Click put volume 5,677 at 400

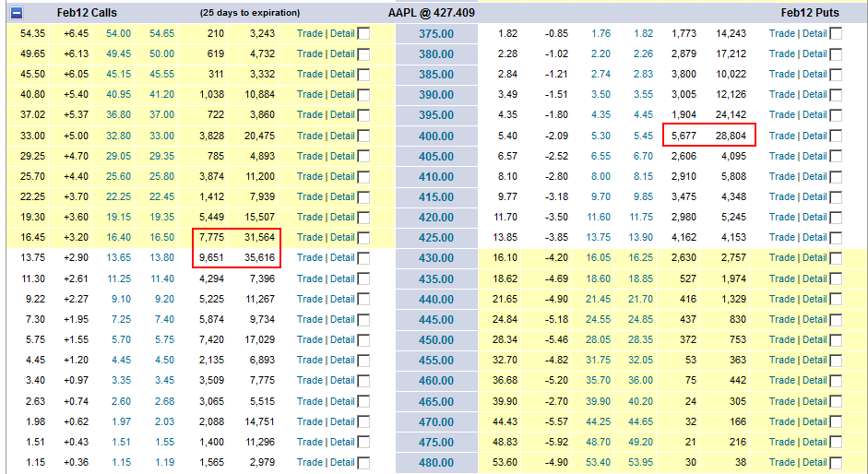pyautogui.click(x=684, y=136)
